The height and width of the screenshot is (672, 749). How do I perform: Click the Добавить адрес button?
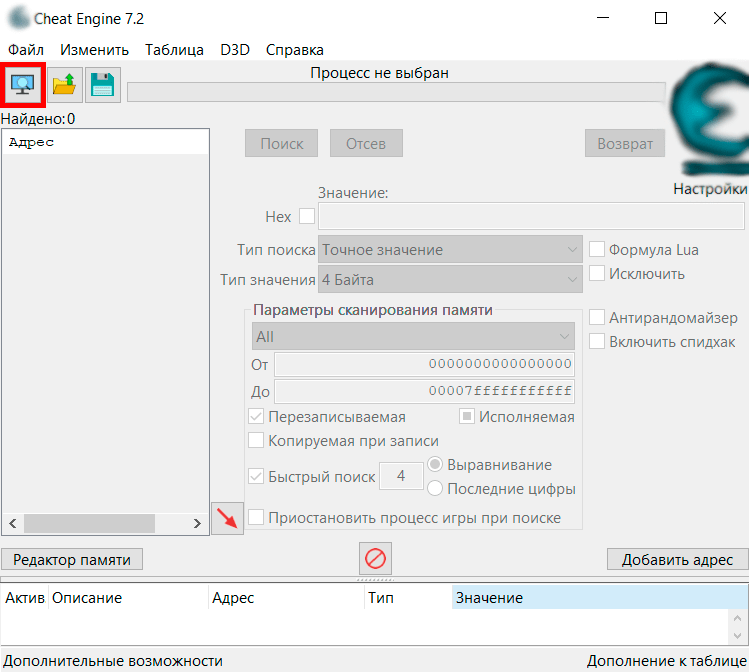pyautogui.click(x=677, y=559)
